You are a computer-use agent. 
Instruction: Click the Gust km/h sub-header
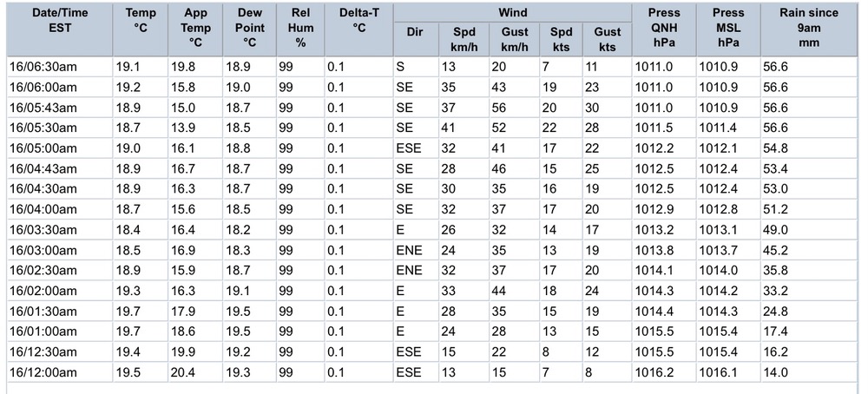point(515,39)
